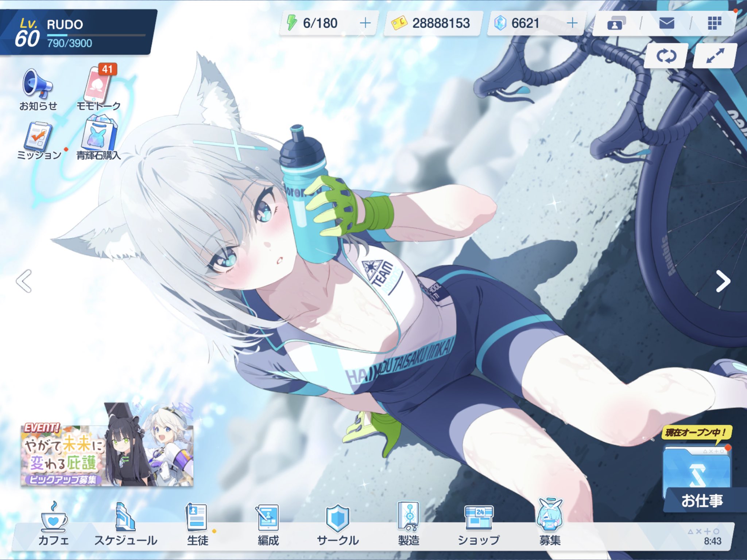Open the 募集 recruitment button
Image resolution: width=747 pixels, height=560 pixels.
550,525
